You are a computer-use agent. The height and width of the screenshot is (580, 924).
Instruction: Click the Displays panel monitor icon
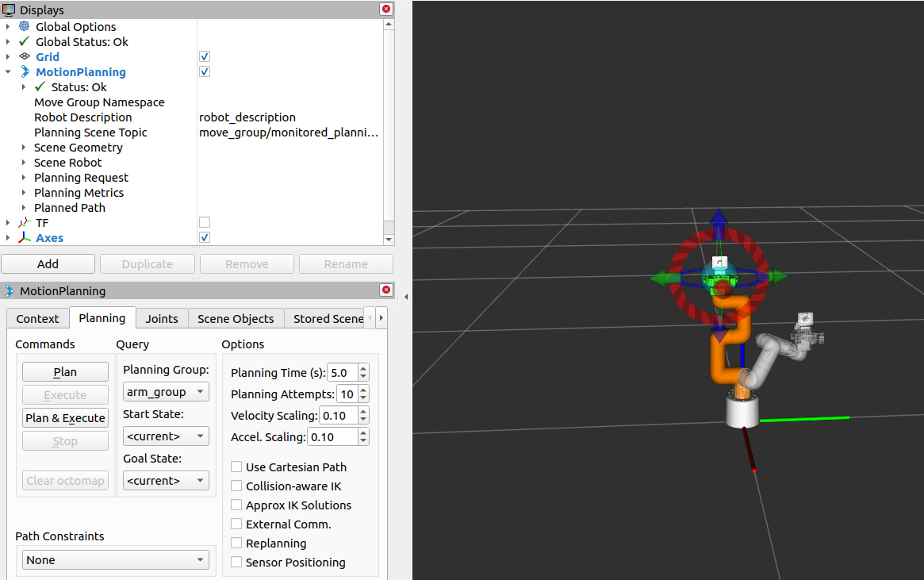8,10
